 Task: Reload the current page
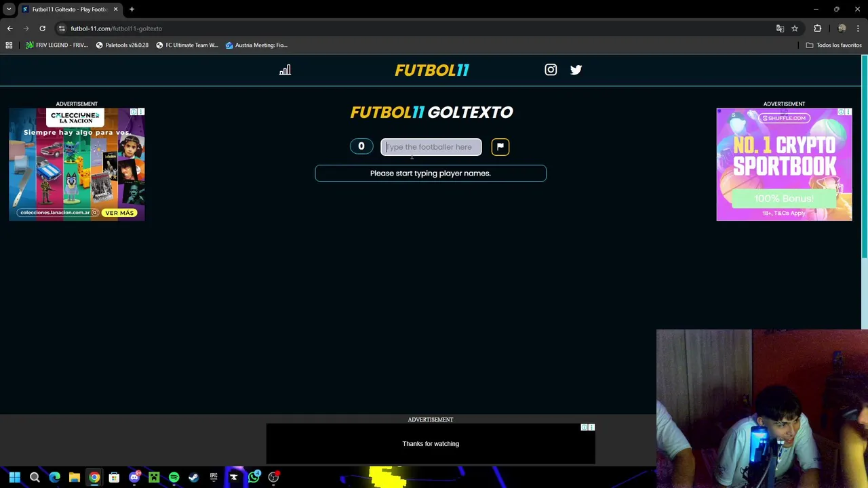point(42,28)
